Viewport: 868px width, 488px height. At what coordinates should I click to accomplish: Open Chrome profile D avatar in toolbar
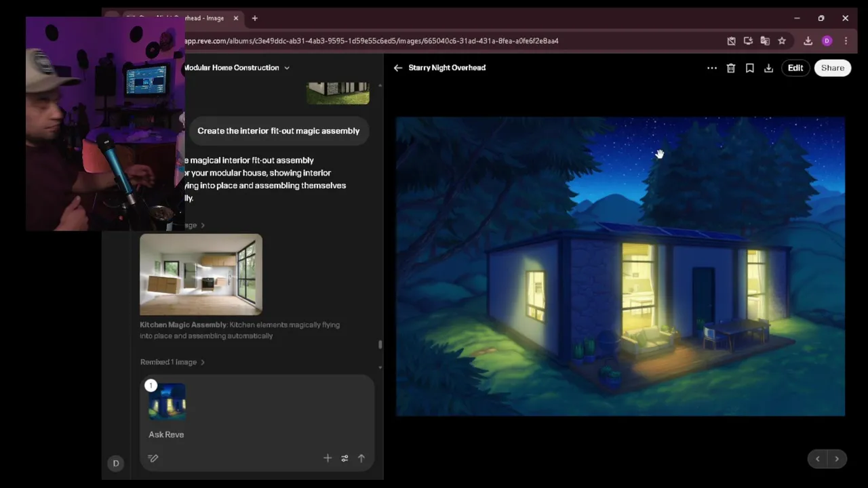827,41
